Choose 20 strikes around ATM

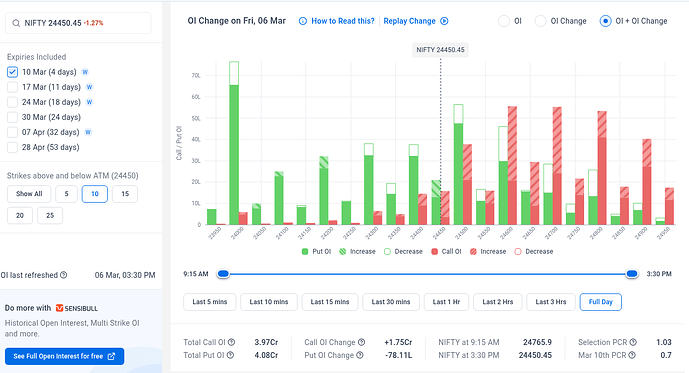20,215
